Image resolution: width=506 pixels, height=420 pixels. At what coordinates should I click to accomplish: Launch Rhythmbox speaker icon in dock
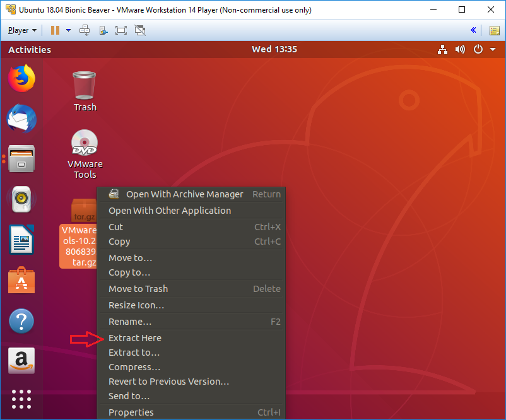click(x=21, y=199)
